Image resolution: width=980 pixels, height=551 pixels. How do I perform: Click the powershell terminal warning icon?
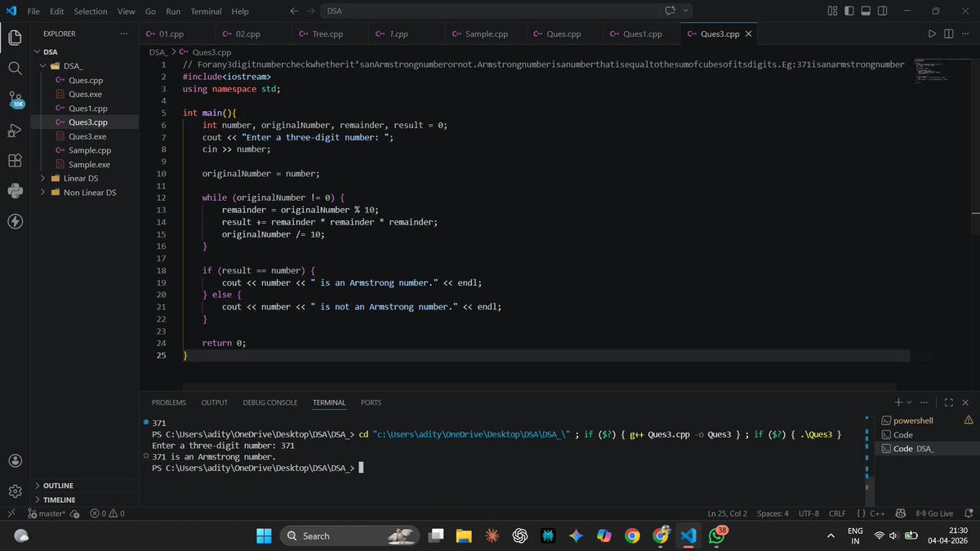coord(969,420)
